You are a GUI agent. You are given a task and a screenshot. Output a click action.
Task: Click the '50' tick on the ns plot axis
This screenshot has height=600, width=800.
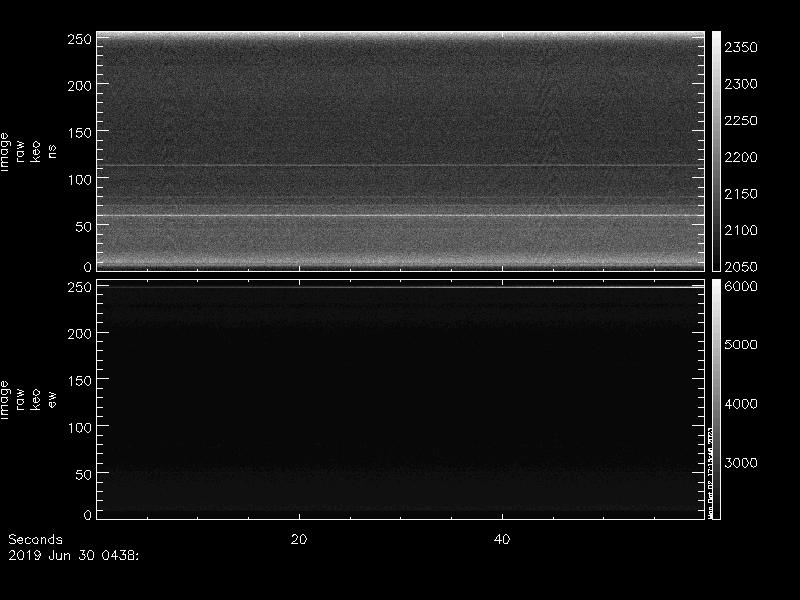pos(84,227)
